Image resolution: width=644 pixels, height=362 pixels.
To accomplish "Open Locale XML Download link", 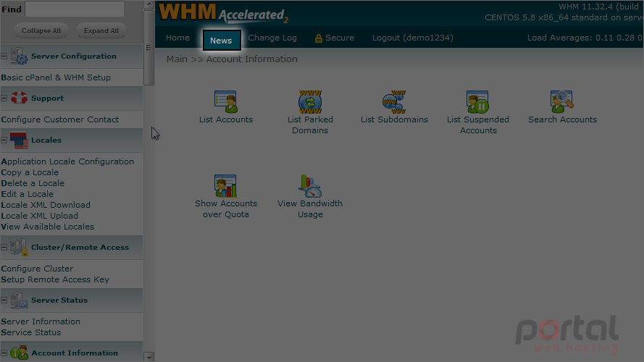I will (x=46, y=205).
